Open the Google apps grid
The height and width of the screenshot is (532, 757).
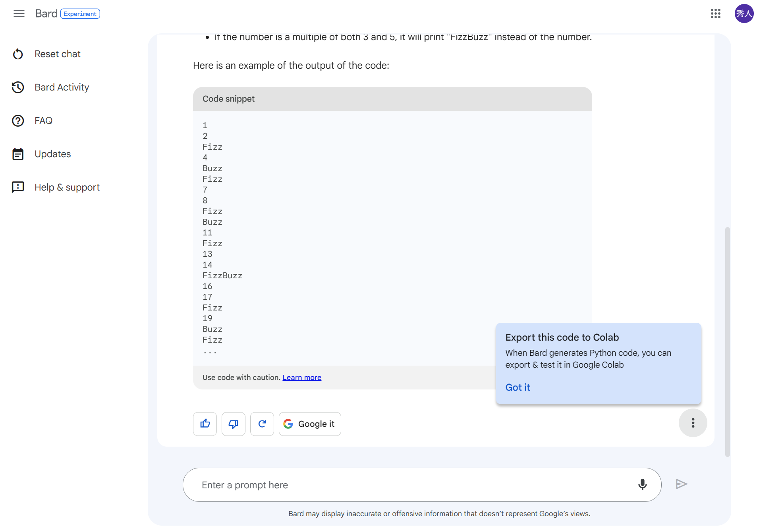[x=715, y=13]
